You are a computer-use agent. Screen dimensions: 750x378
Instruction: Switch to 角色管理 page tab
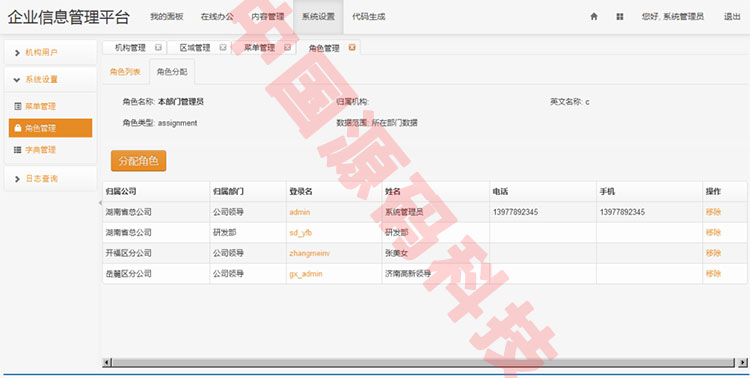pyautogui.click(x=324, y=48)
